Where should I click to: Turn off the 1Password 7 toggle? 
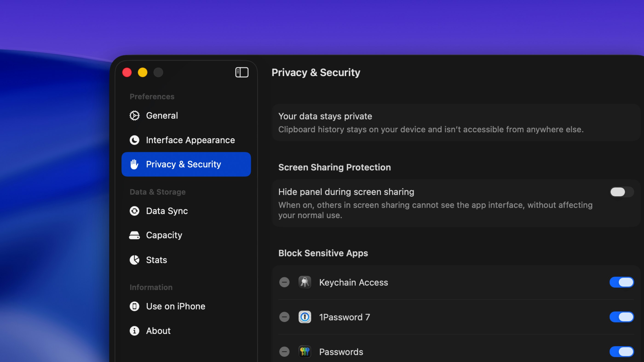click(621, 317)
